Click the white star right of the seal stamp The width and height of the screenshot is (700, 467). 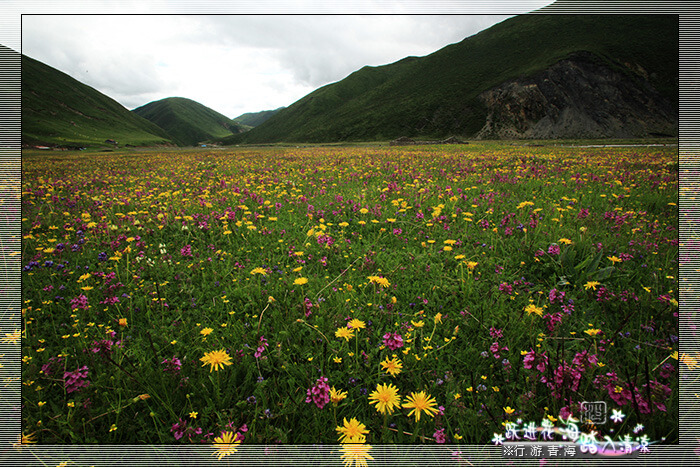click(617, 416)
